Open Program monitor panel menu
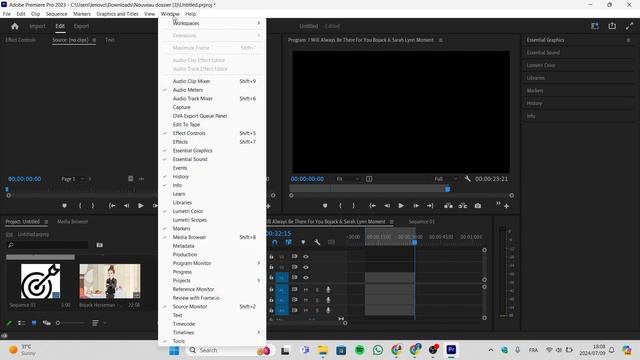The height and width of the screenshot is (360, 640). (440, 40)
